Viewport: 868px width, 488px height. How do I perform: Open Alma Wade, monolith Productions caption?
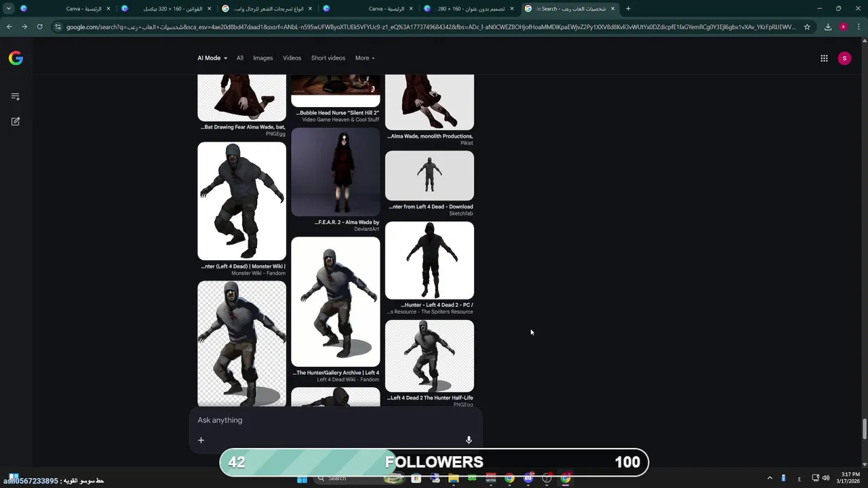(430, 136)
